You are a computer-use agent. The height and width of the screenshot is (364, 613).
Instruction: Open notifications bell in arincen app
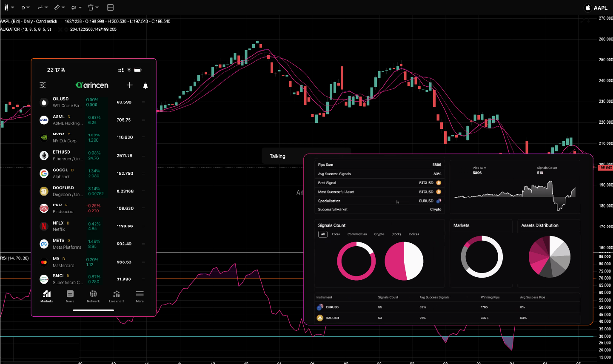tap(145, 85)
